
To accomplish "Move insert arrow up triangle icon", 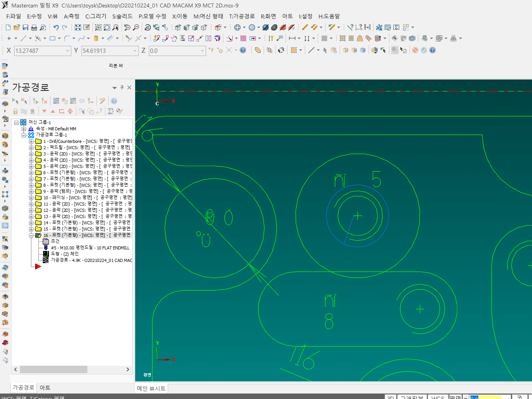I will pyautogui.click(x=53, y=111).
